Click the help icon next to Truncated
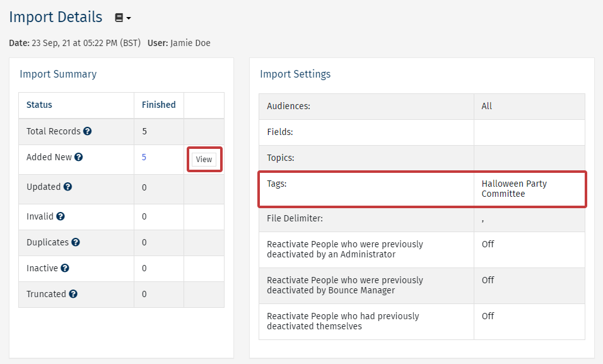The width and height of the screenshot is (603, 364). click(x=73, y=294)
